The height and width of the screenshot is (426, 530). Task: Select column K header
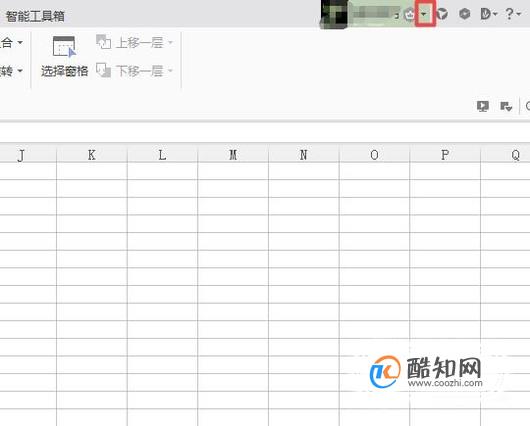pyautogui.click(x=92, y=155)
